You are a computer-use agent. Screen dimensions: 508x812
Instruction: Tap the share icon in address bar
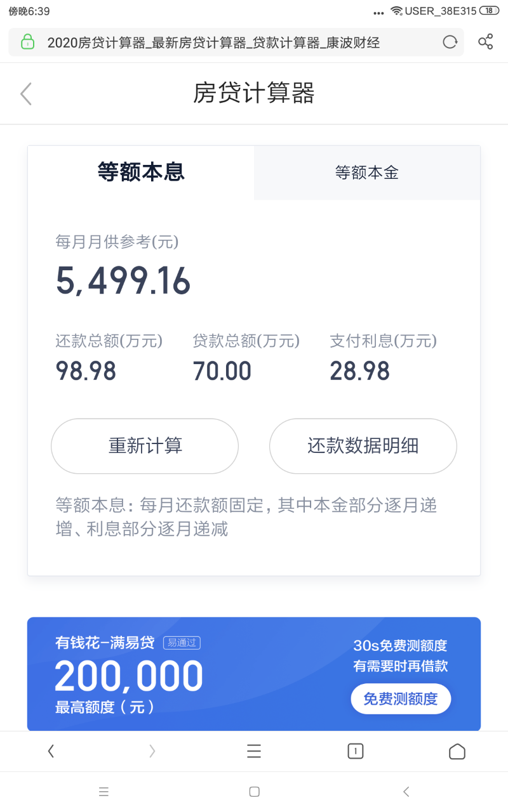pyautogui.click(x=486, y=43)
